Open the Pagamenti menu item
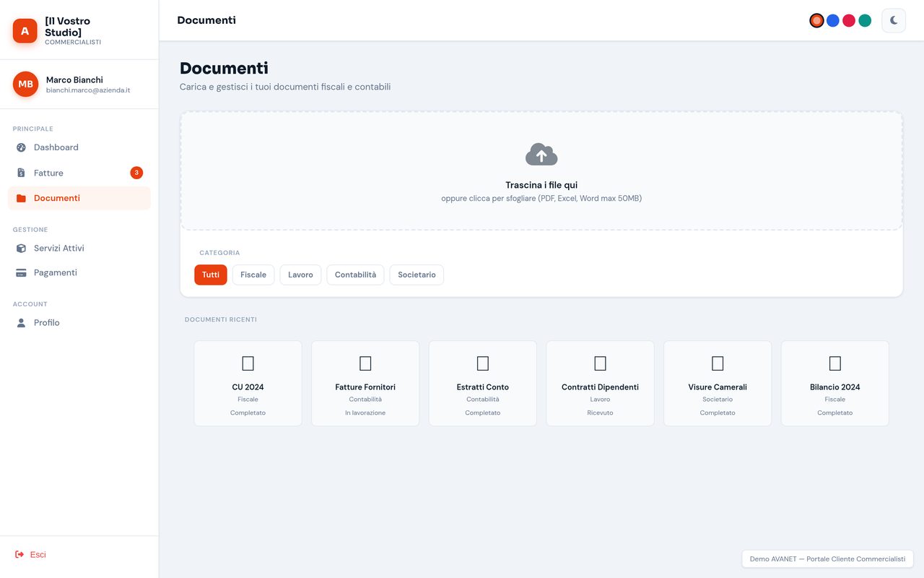Screen dimensions: 924x578 coord(79,272)
